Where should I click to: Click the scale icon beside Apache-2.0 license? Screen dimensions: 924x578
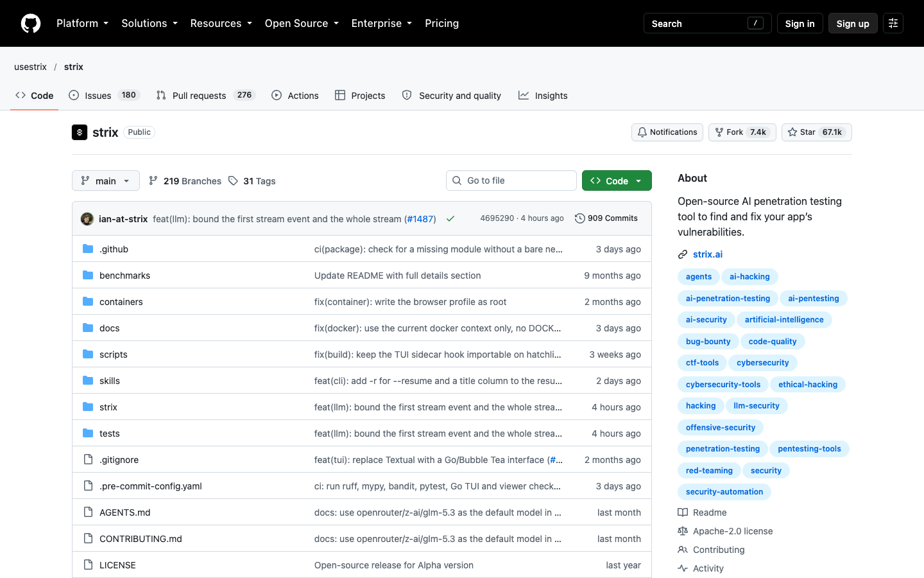point(683,531)
